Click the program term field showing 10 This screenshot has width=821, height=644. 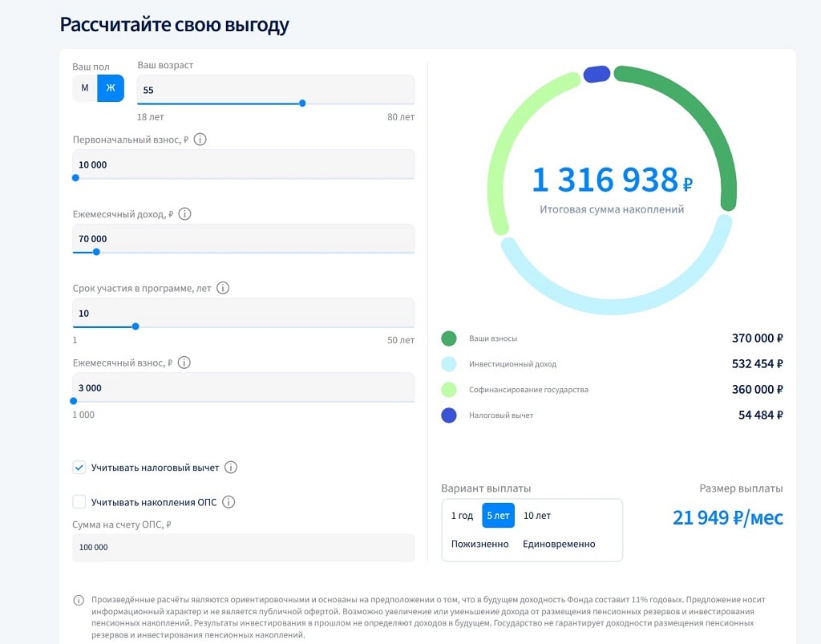(244, 313)
